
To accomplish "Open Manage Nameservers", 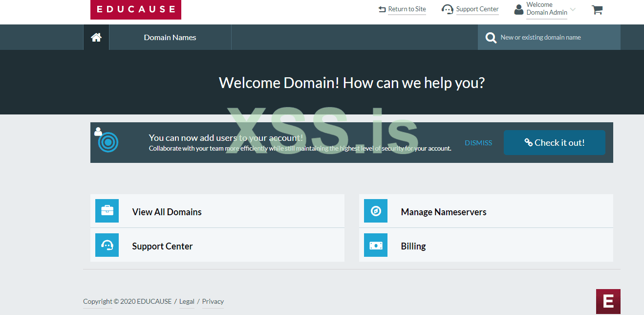I will coord(486,211).
